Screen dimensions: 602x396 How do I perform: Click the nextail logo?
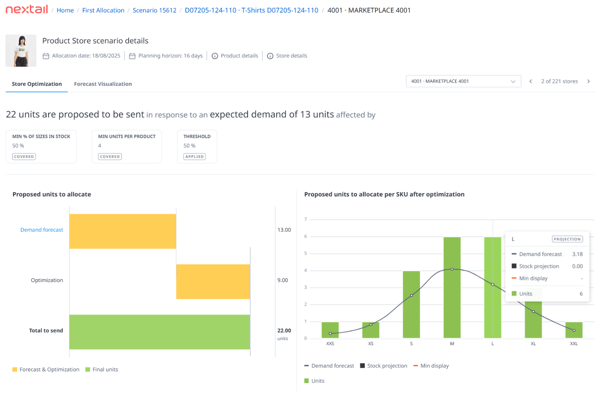27,9
